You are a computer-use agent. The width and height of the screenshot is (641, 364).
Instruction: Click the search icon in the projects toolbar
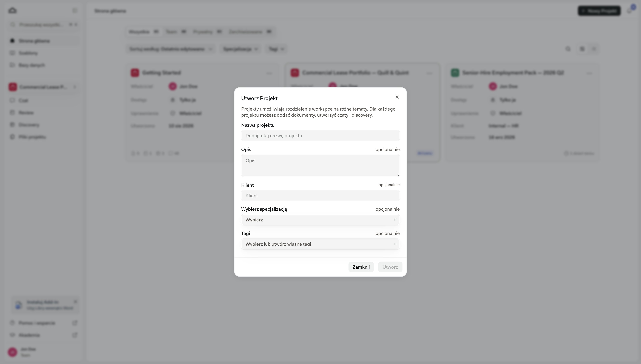(568, 49)
